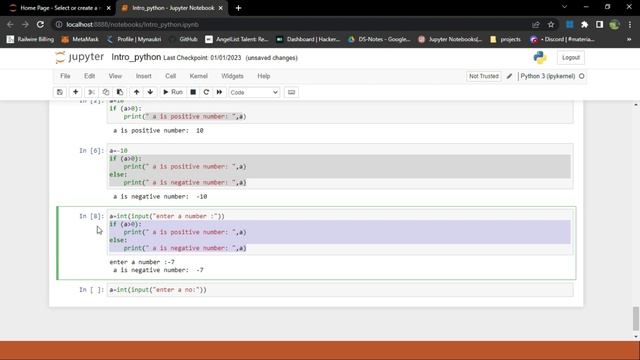The image size is (640, 360).
Task: Click the In [6] code cell
Action: tap(340, 167)
